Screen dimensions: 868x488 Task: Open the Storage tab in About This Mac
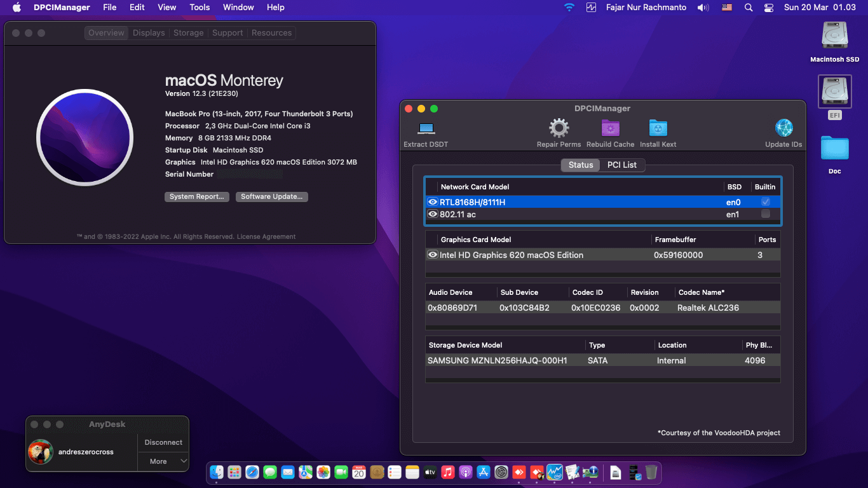(x=188, y=32)
